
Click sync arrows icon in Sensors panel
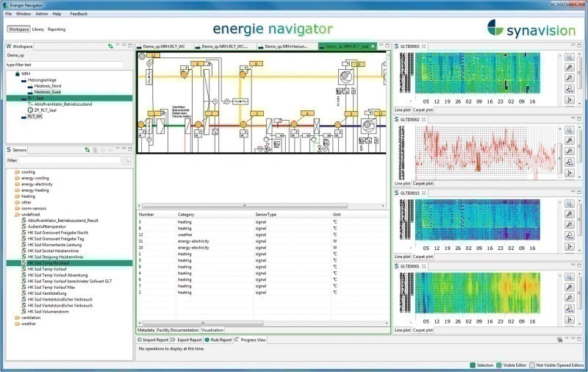[87, 150]
